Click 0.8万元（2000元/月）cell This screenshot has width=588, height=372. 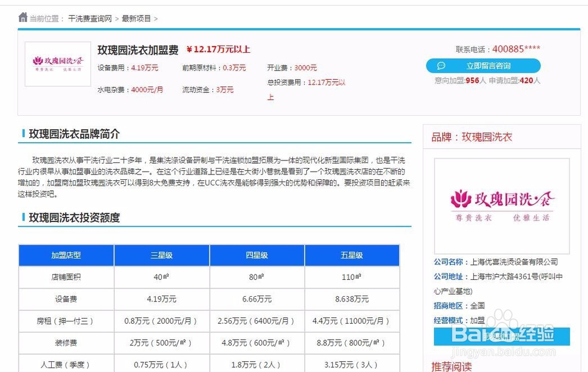pyautogui.click(x=161, y=321)
